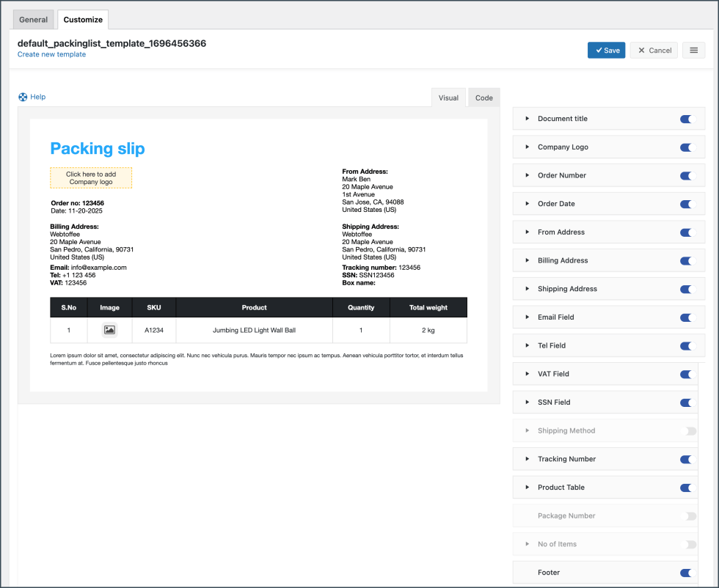Image resolution: width=719 pixels, height=588 pixels.
Task: Expand Shipping Method section arrow
Action: click(x=528, y=431)
